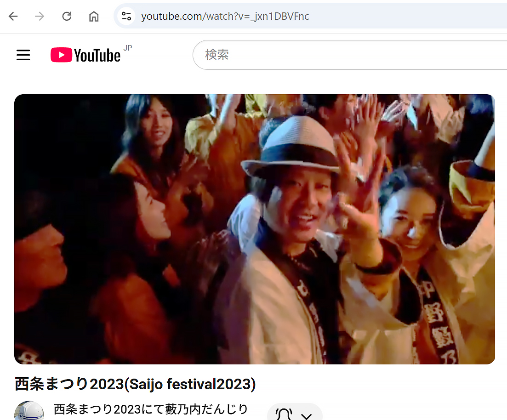Click the YouTube logo
Viewport: 507px width, 420px height.
click(85, 55)
